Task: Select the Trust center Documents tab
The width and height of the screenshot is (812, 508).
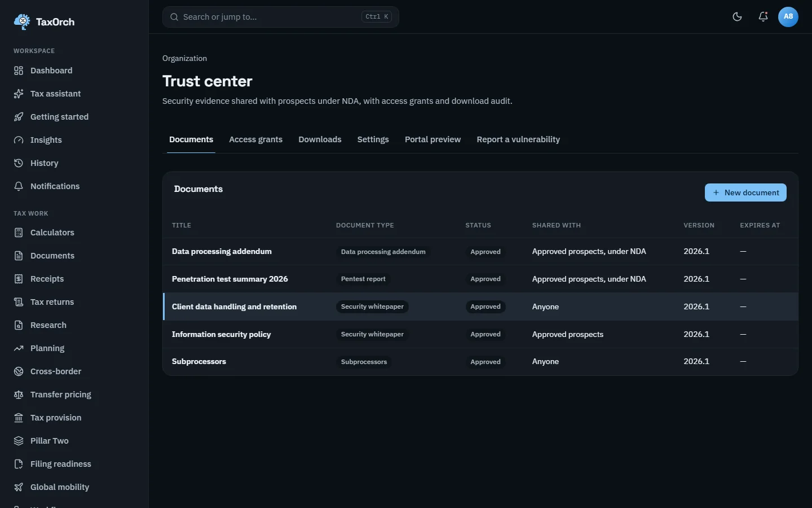Action: click(191, 139)
